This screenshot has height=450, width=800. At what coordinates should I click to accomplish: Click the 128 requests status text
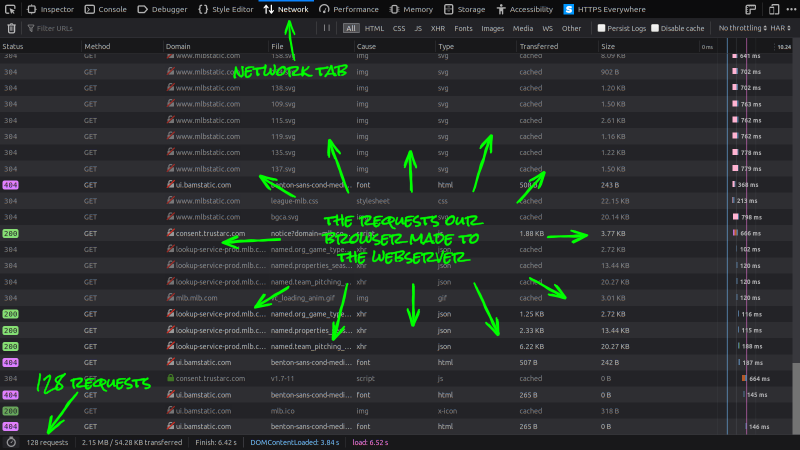pos(47,442)
